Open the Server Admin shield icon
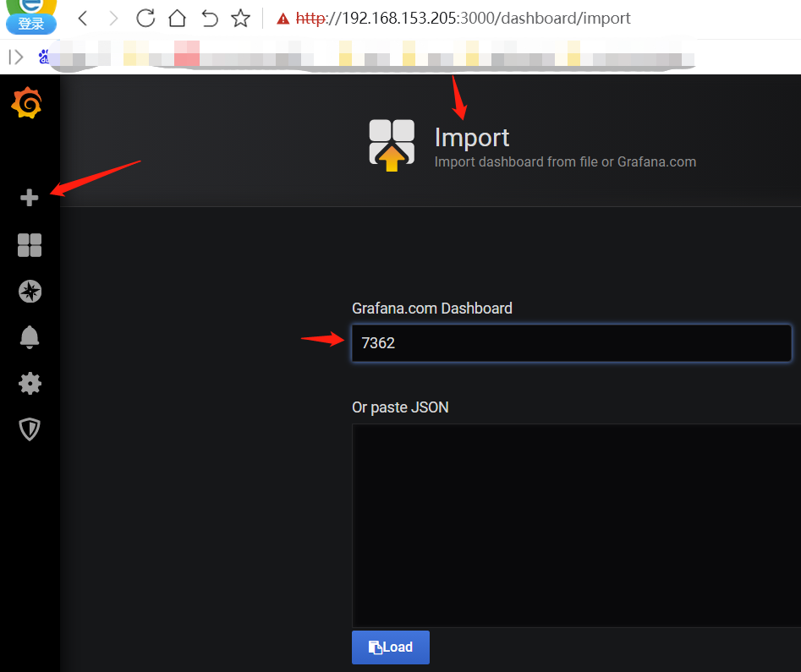 [30, 429]
